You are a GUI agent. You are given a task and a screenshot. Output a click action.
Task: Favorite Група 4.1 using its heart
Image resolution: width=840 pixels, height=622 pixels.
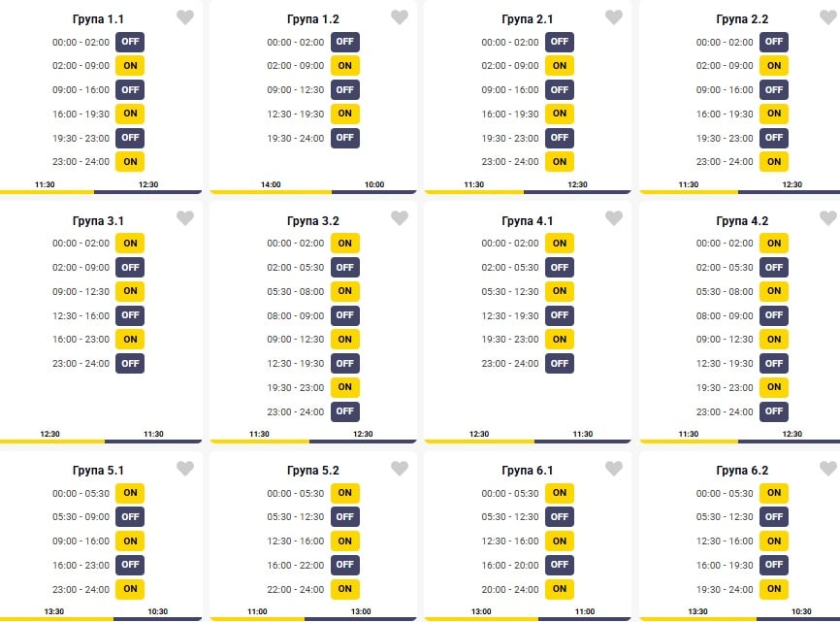[614, 218]
